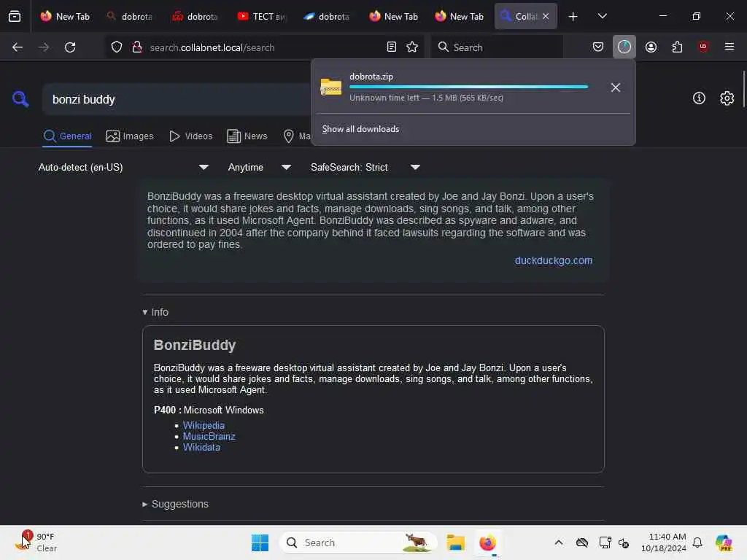Click the page vertical scrollbar
This screenshot has width=747, height=560.
[743, 90]
